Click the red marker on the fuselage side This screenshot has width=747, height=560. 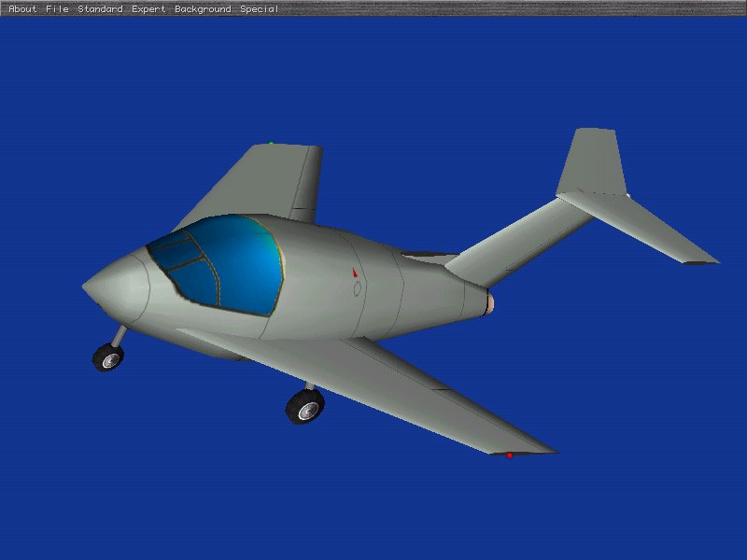[354, 273]
